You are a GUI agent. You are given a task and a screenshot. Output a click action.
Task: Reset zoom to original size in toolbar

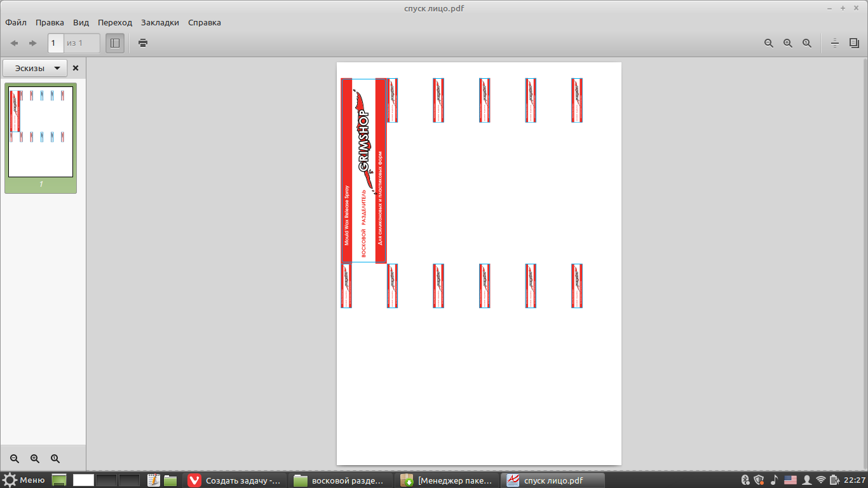pos(807,43)
